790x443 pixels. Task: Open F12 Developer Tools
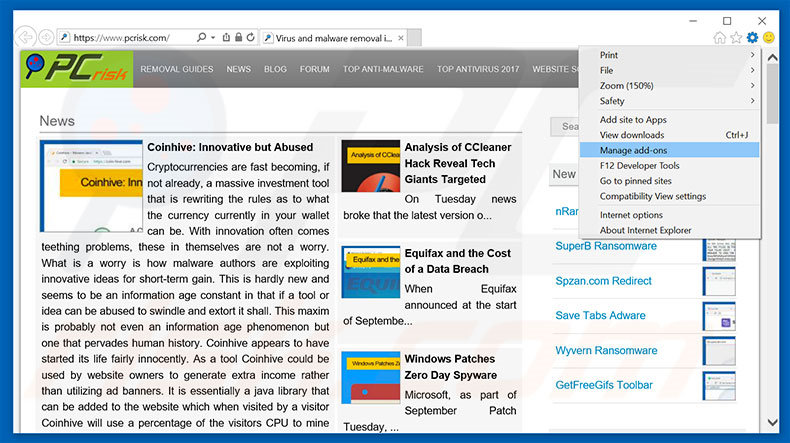pos(669,165)
